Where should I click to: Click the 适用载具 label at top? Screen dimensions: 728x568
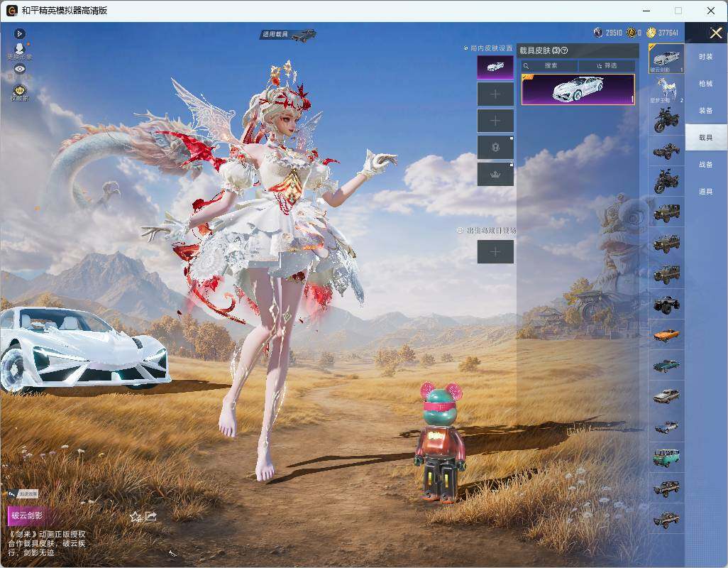(x=275, y=34)
